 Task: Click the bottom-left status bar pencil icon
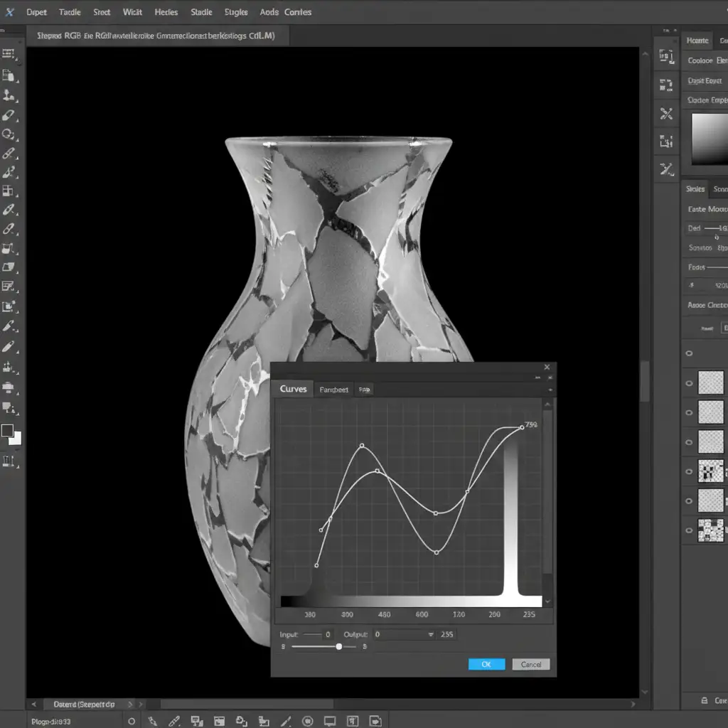(174, 720)
